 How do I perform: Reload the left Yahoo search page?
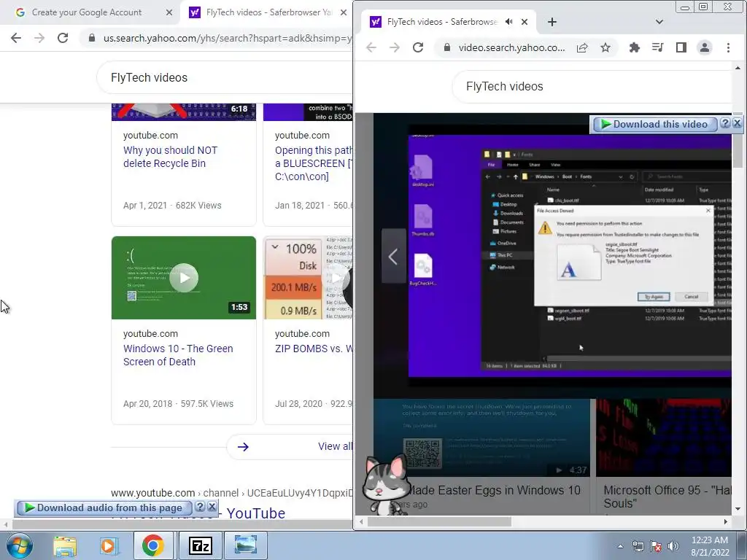point(63,38)
